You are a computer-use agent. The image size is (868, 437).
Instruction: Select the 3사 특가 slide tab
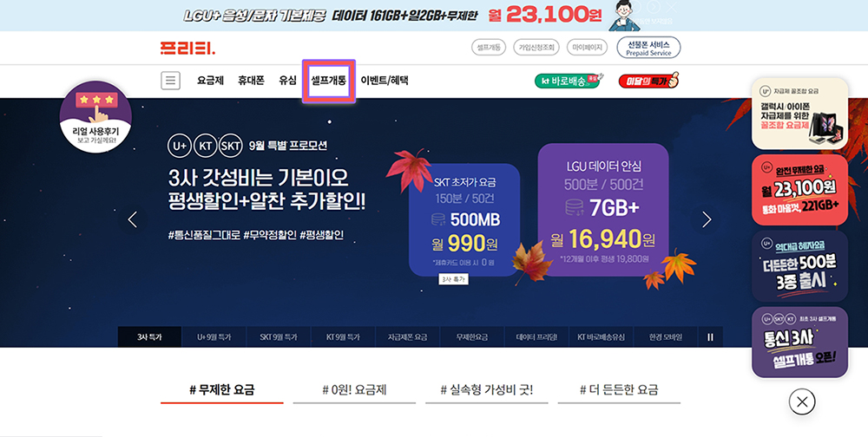pos(149,337)
